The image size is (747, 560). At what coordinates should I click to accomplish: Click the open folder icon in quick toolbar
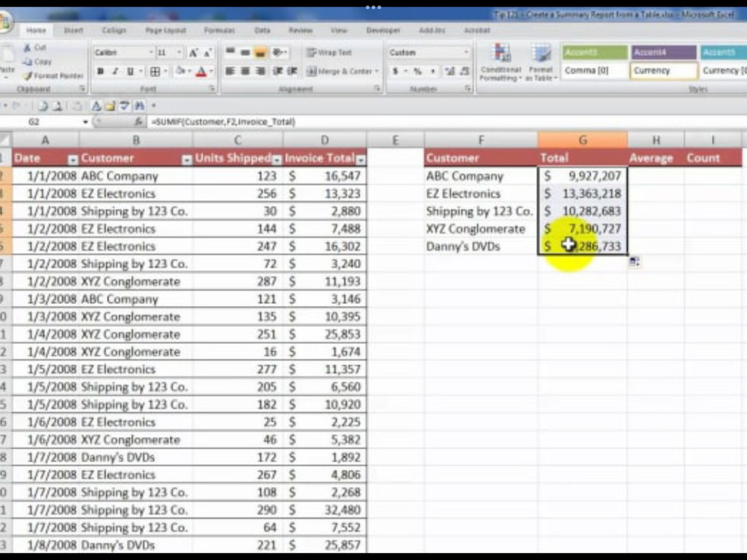110,105
